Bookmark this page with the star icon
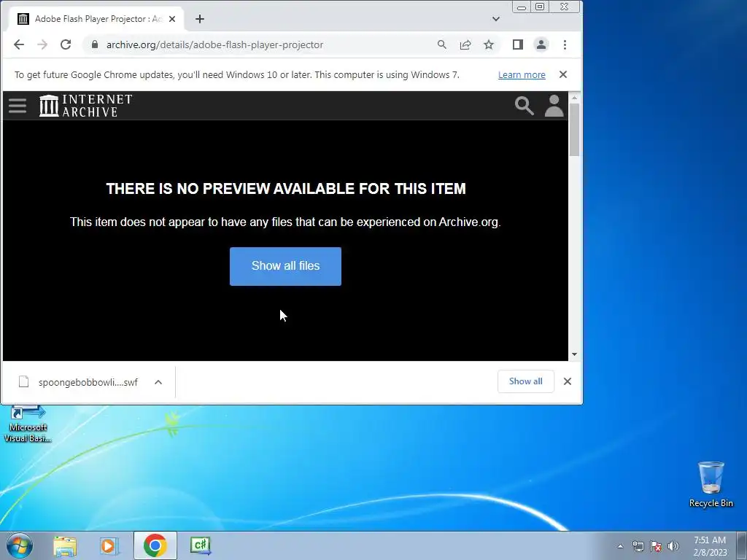Viewport: 747px width, 560px height. [489, 44]
